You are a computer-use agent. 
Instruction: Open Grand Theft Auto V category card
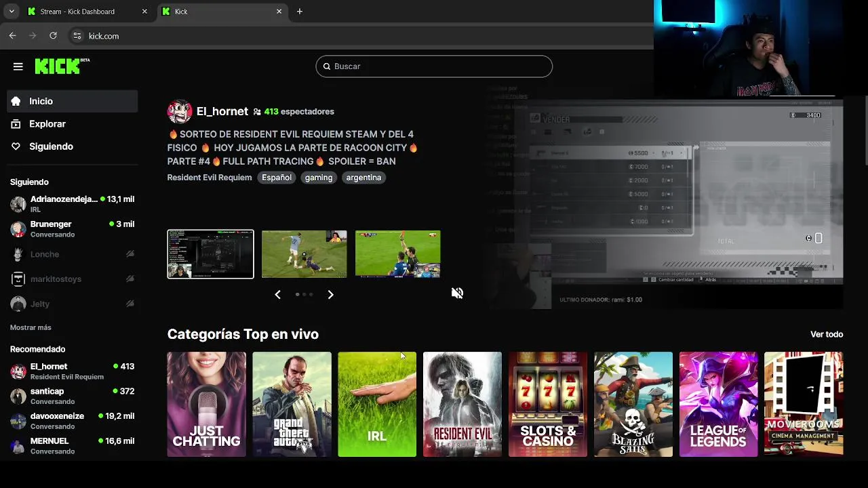292,404
